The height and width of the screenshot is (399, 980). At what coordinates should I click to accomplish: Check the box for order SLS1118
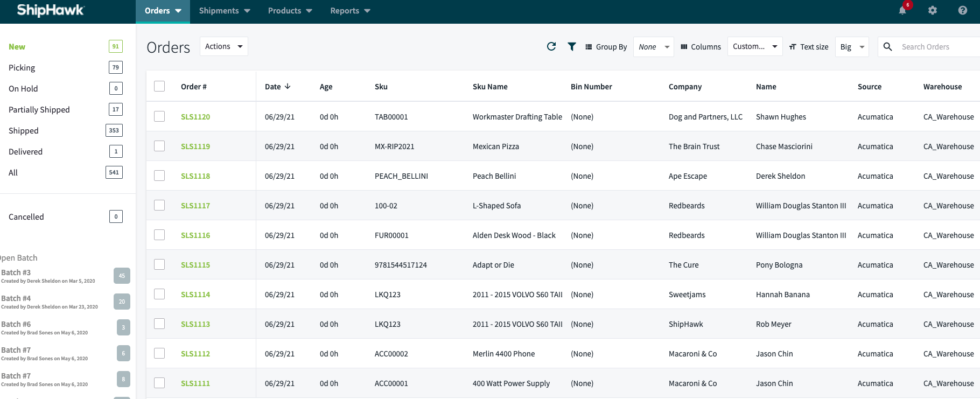tap(159, 176)
